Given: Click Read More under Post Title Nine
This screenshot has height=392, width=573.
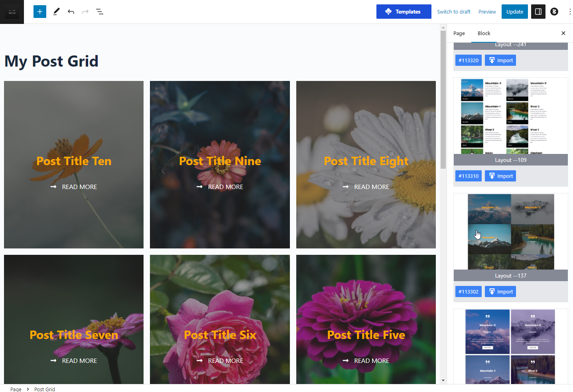Looking at the screenshot, I should click(226, 187).
